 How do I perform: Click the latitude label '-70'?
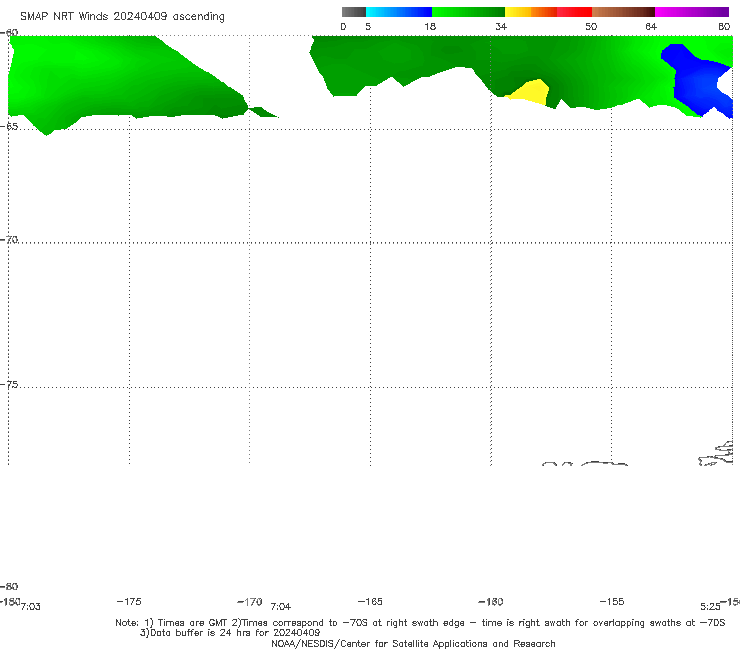click(x=9, y=240)
